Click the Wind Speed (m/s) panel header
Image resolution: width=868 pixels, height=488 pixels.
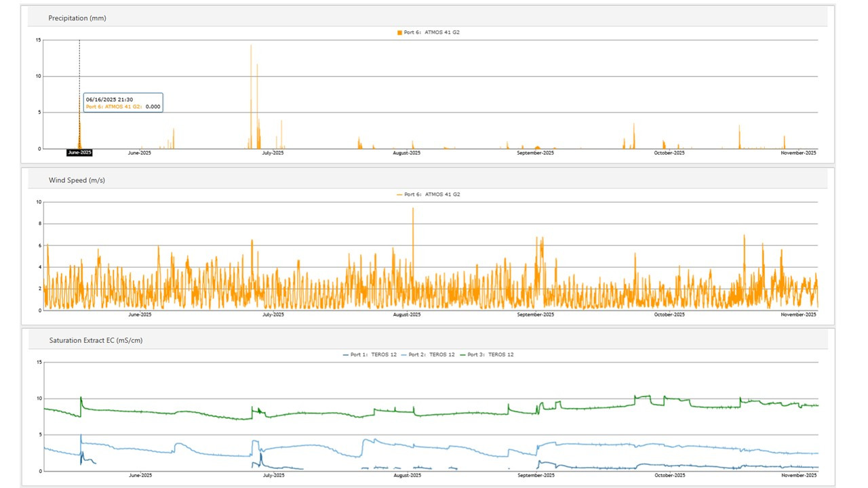77,180
